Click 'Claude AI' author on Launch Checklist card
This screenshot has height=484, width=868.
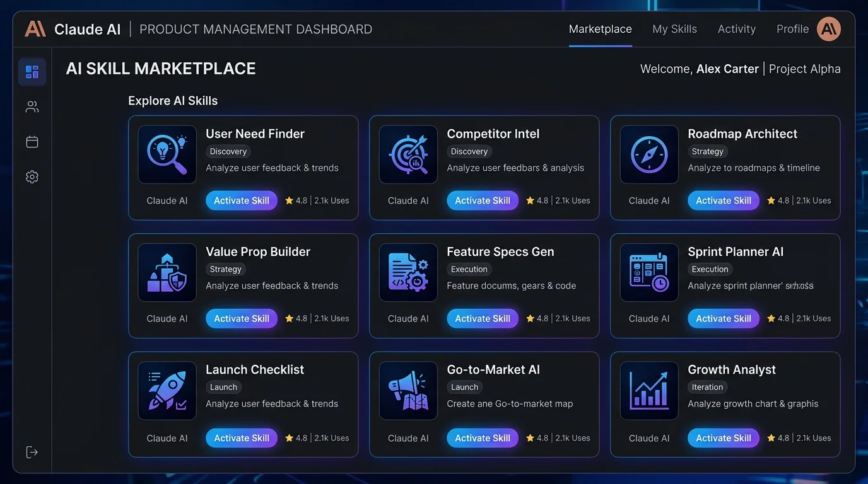click(x=167, y=438)
